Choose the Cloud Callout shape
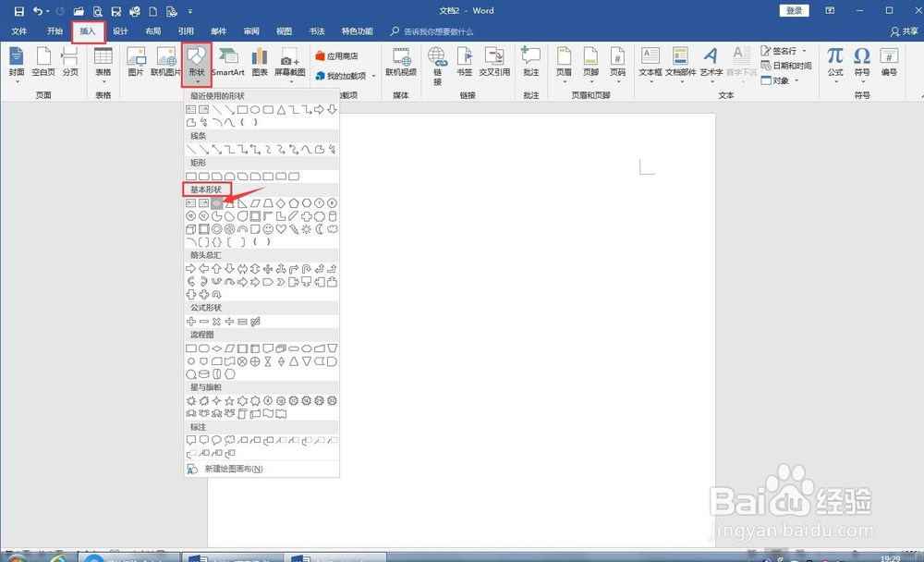Image resolution: width=924 pixels, height=562 pixels. (x=230, y=440)
